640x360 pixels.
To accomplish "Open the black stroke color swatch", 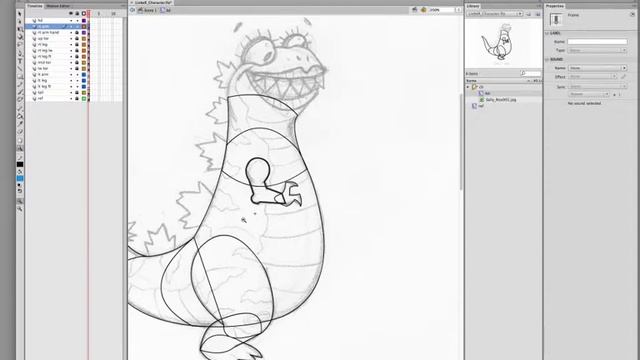I will click(20, 164).
